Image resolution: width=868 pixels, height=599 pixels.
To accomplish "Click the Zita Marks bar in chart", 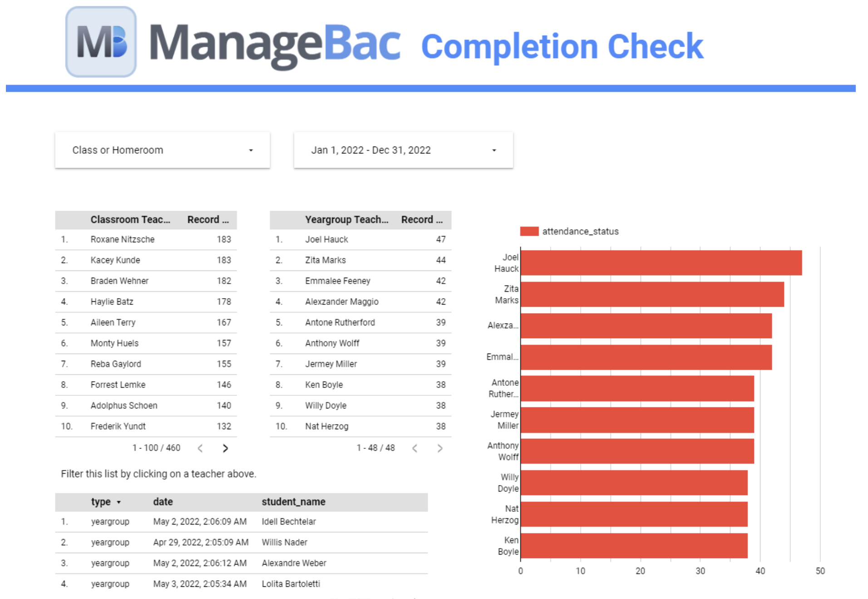I will click(x=652, y=294).
